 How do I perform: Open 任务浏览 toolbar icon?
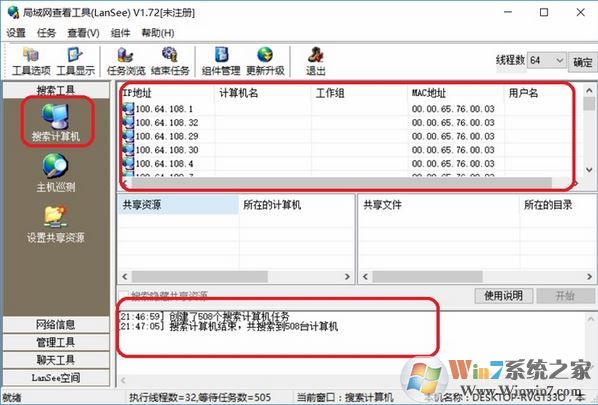click(x=126, y=61)
